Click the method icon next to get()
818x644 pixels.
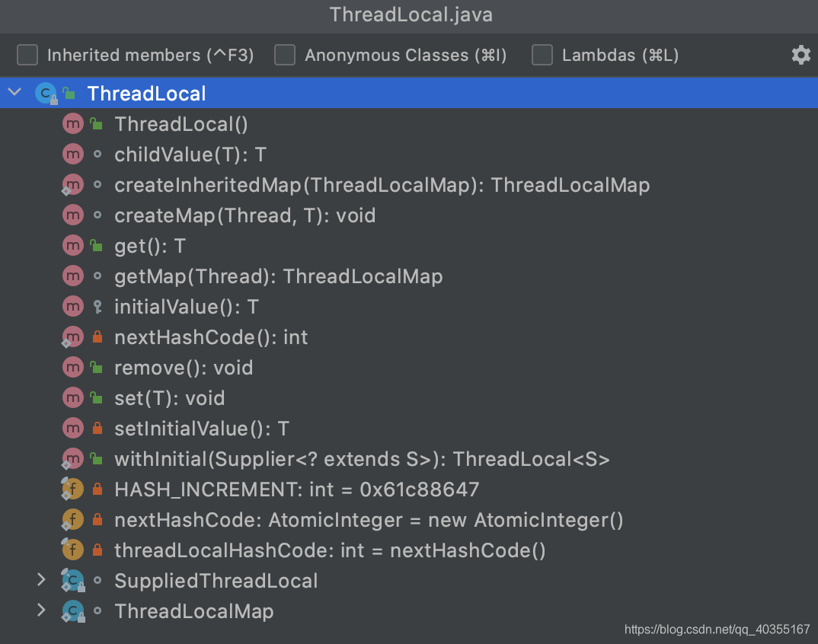tap(72, 245)
